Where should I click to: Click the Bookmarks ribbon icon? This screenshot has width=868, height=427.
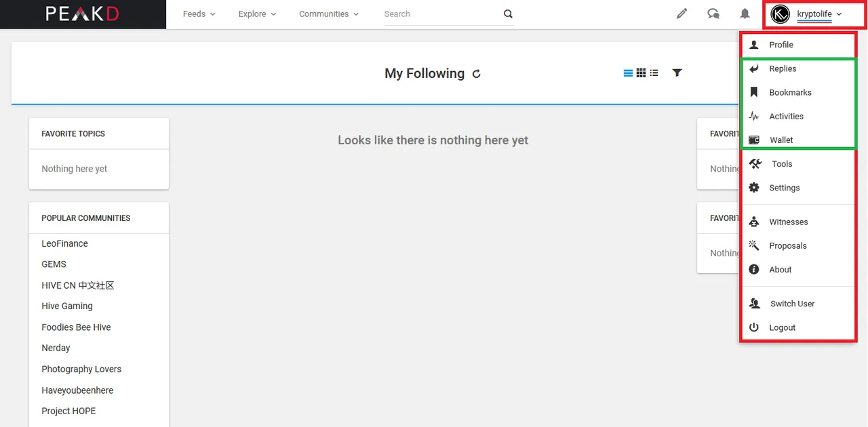tap(754, 92)
